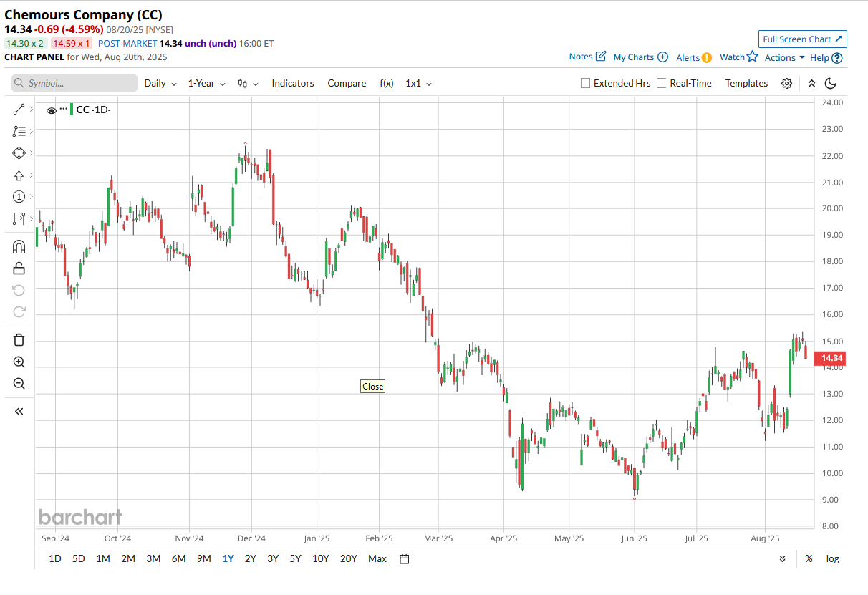Open the Actions dropdown menu
The image size is (868, 595).
pyautogui.click(x=784, y=58)
